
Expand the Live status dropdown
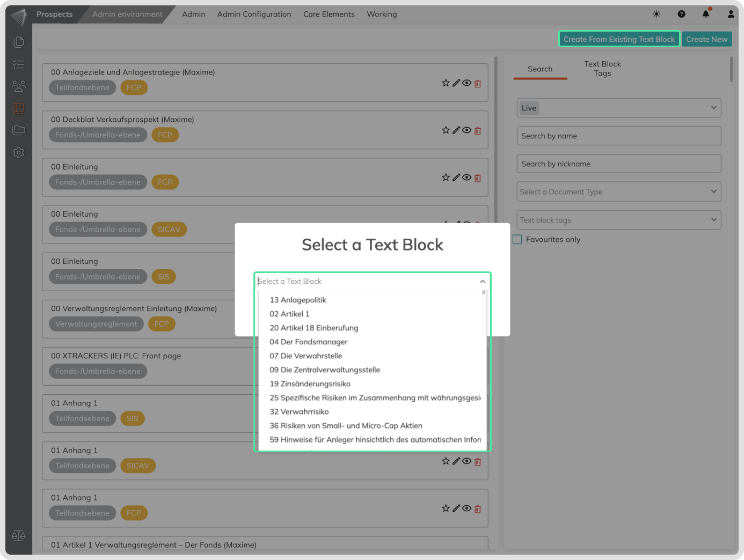[x=618, y=108]
